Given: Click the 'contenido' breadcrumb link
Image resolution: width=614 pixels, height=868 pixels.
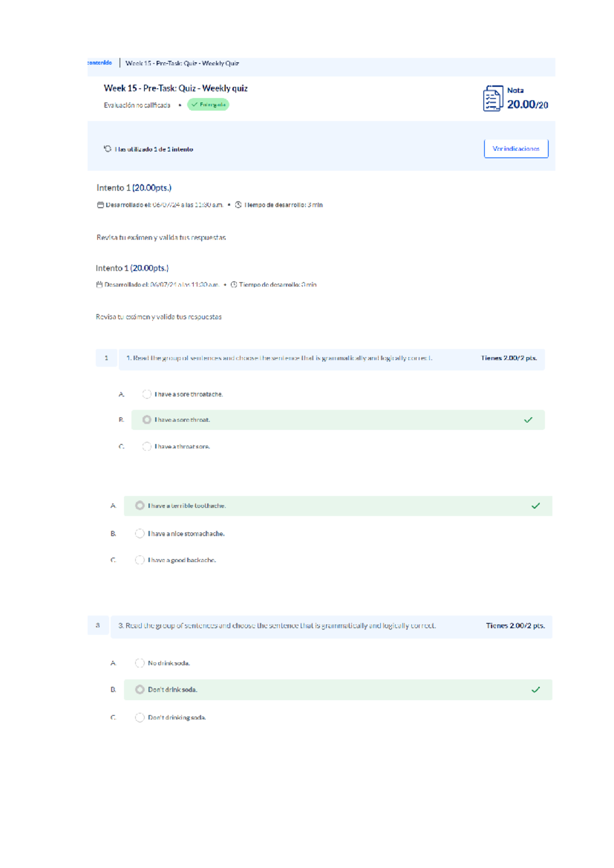Looking at the screenshot, I should 100,63.
